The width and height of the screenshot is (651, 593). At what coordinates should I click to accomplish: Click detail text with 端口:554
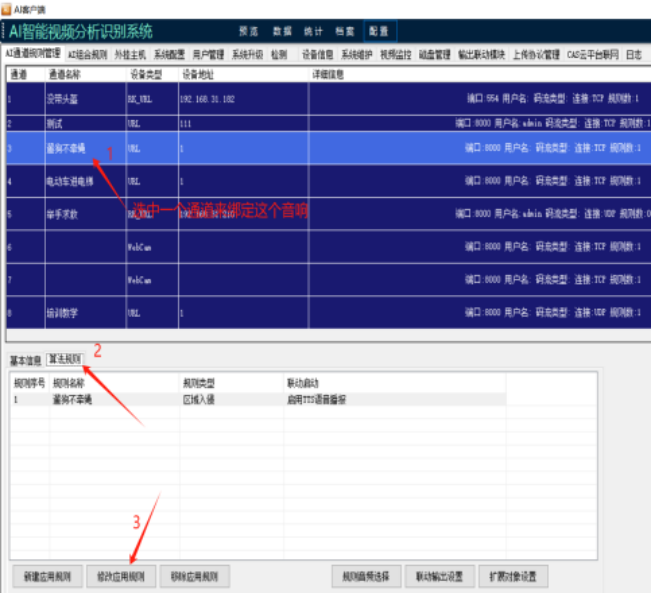click(553, 98)
